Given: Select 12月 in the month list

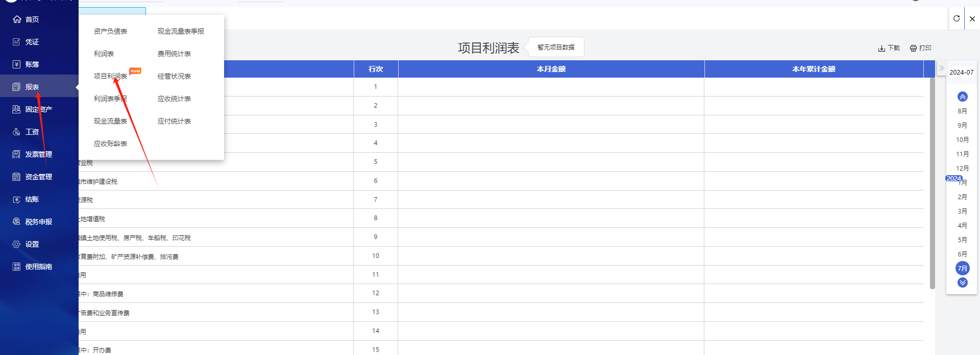Looking at the screenshot, I should pyautogui.click(x=962, y=169).
